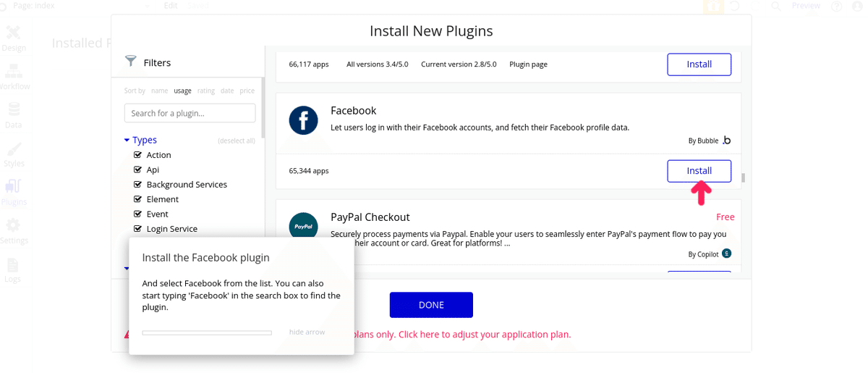Open the Plugins tab icon
868x373 pixels.
click(13, 187)
